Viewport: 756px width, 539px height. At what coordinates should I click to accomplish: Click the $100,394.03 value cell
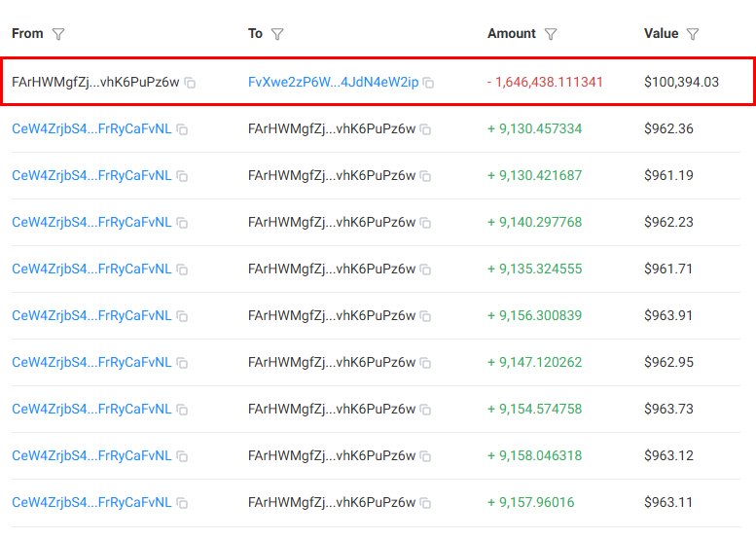click(681, 82)
